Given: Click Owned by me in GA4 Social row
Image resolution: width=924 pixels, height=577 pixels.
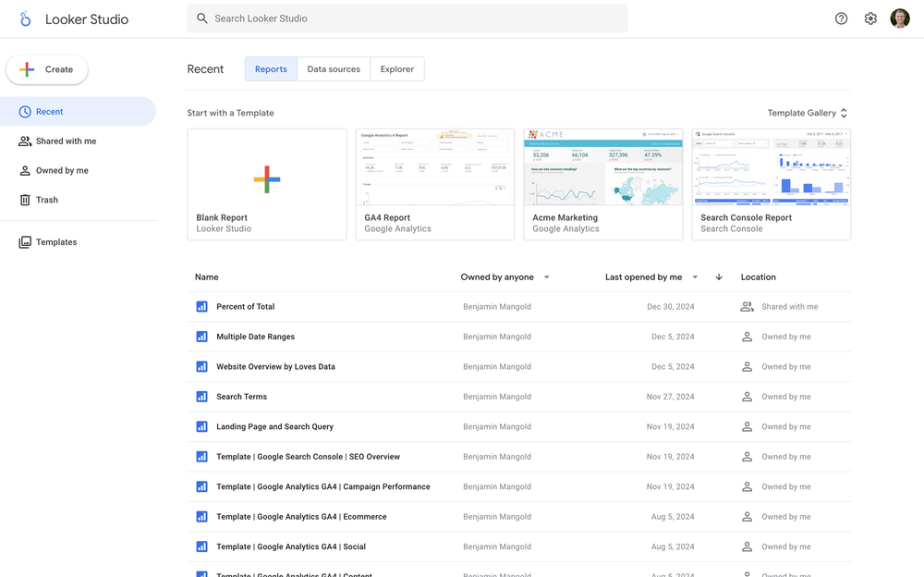Looking at the screenshot, I should point(786,546).
